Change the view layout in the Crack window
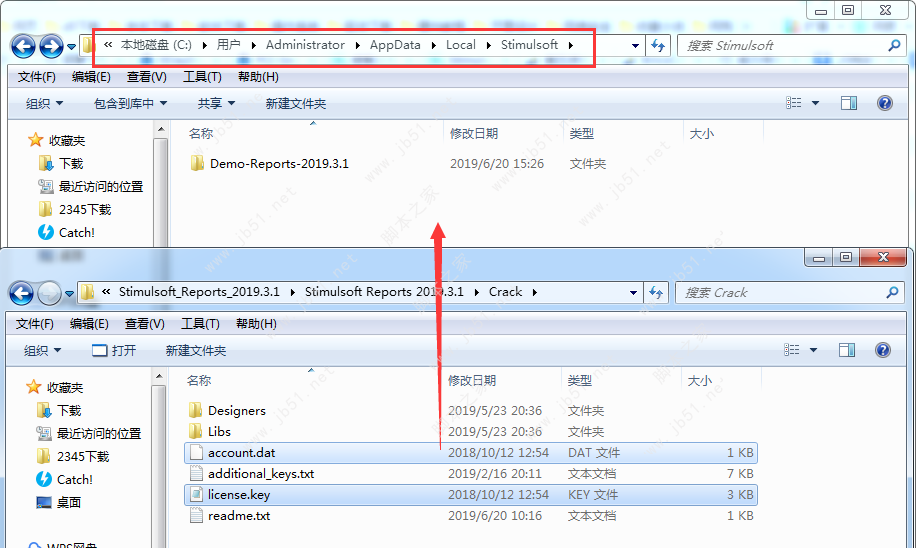Image resolution: width=916 pixels, height=548 pixels. pyautogui.click(x=792, y=350)
